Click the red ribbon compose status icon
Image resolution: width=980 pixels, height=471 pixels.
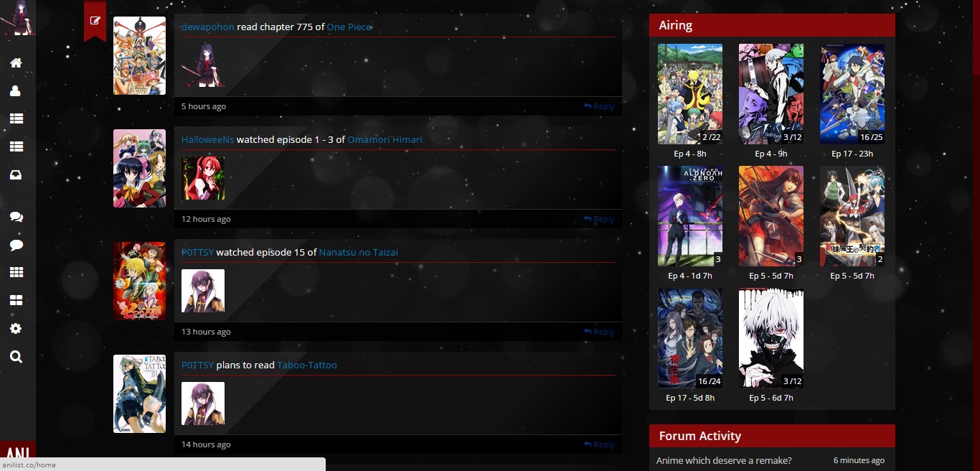95,20
